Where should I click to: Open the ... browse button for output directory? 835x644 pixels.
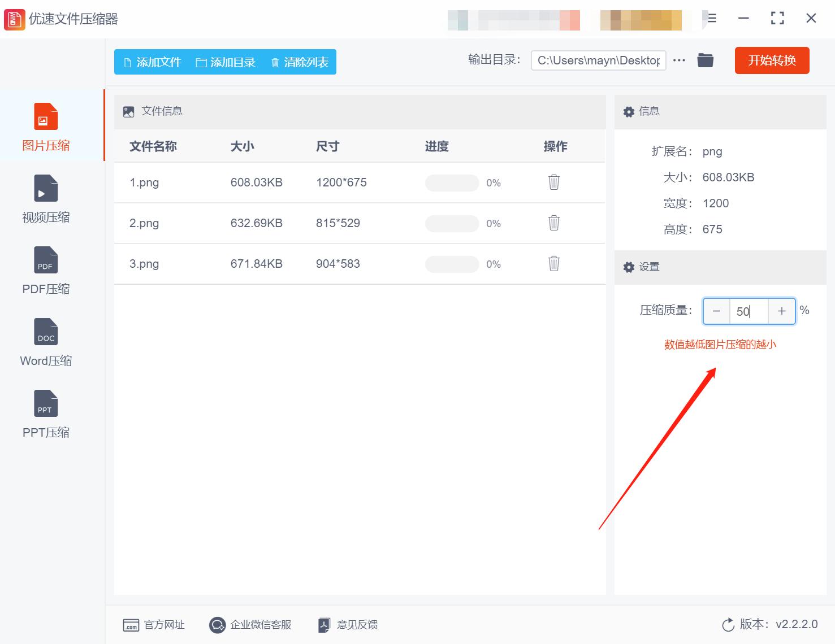[x=678, y=60]
